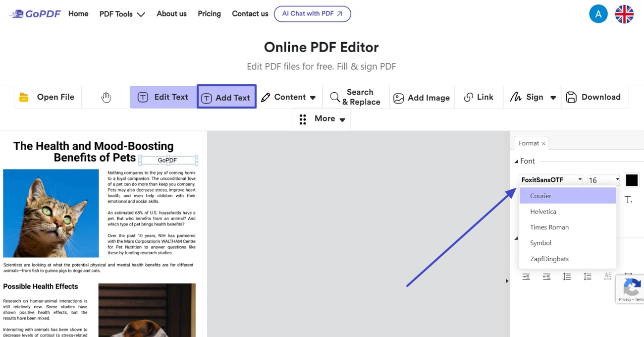Expand the Content dropdown
Screen dimensions: 644x337
point(289,97)
